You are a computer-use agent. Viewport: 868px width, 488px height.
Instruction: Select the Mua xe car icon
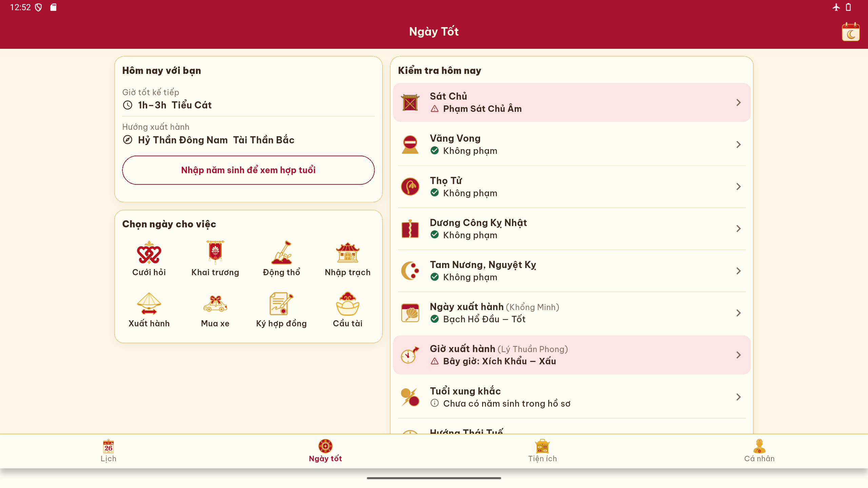(215, 304)
